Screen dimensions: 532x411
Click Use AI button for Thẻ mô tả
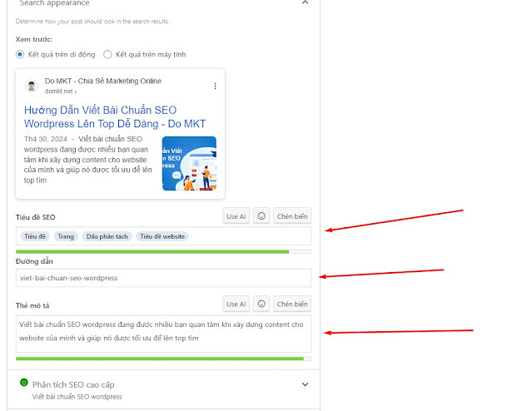click(236, 304)
